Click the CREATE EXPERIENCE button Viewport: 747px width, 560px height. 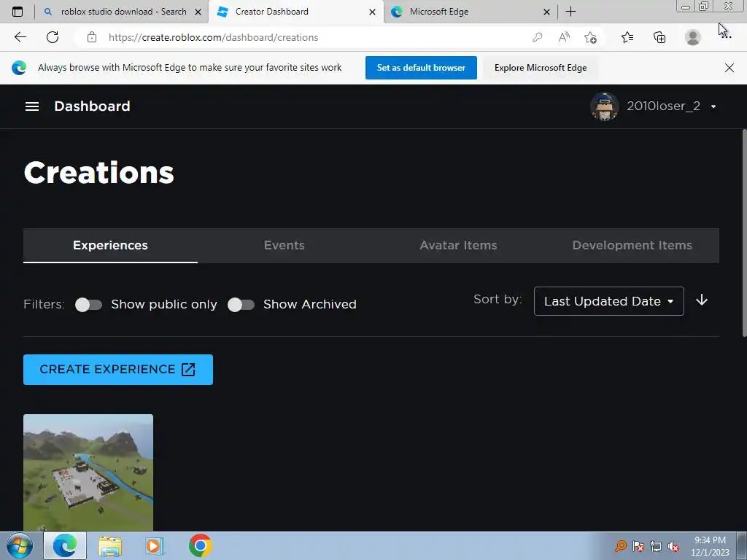(118, 370)
